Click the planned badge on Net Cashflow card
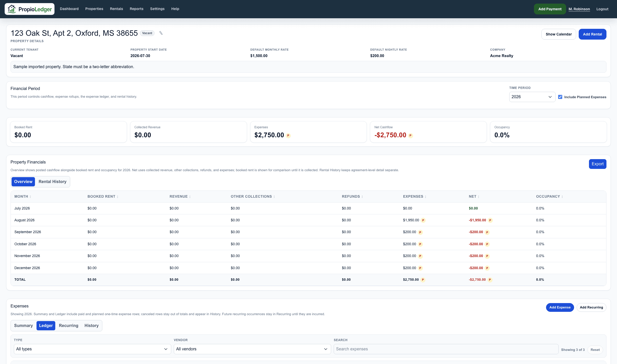The image size is (617, 364). 411,135
